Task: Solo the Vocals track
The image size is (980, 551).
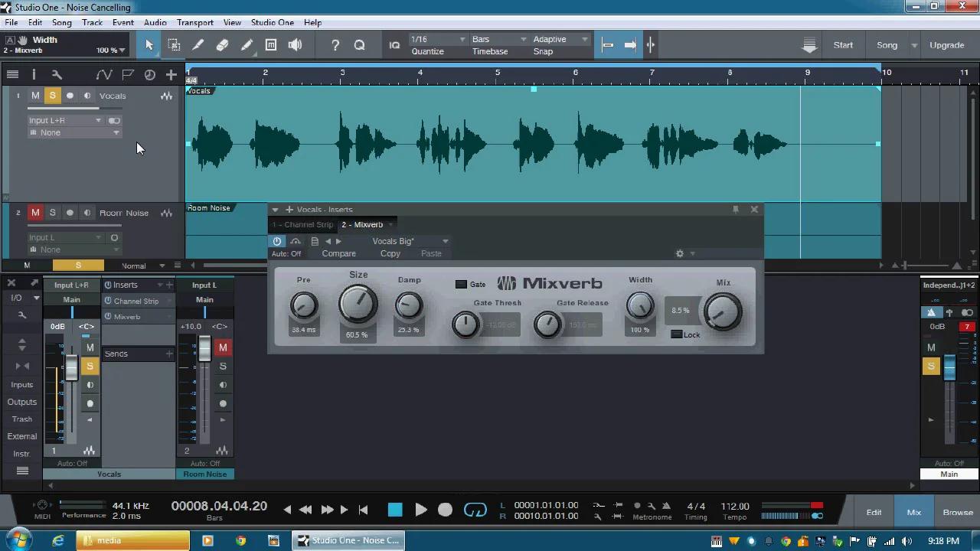Action: tap(52, 95)
